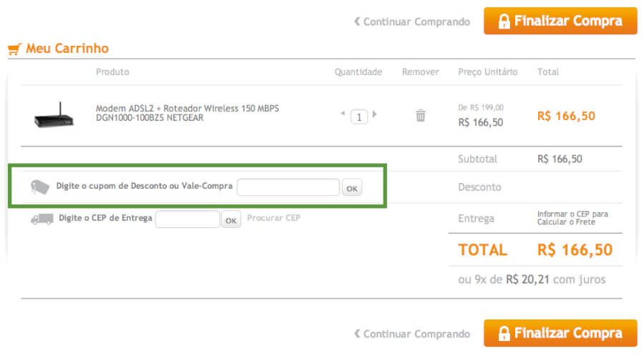Screen dimensions: 644x356
Task: Follow the bottom Continuar Comprando link
Action: pos(412,334)
